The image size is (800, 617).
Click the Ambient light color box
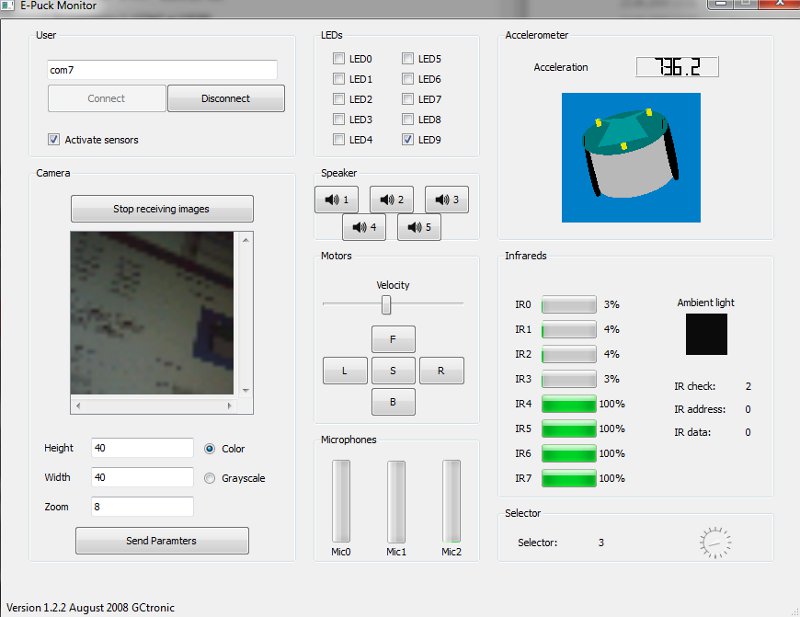tap(706, 334)
